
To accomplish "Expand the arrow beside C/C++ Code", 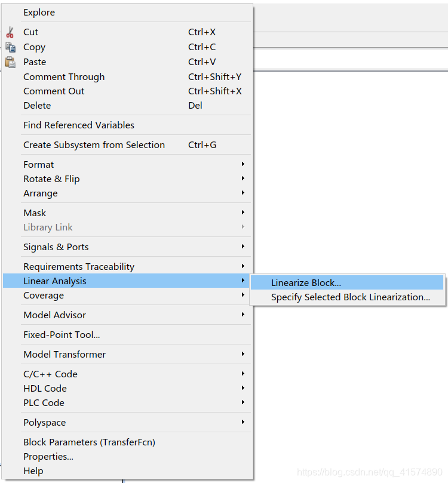I will point(243,374).
